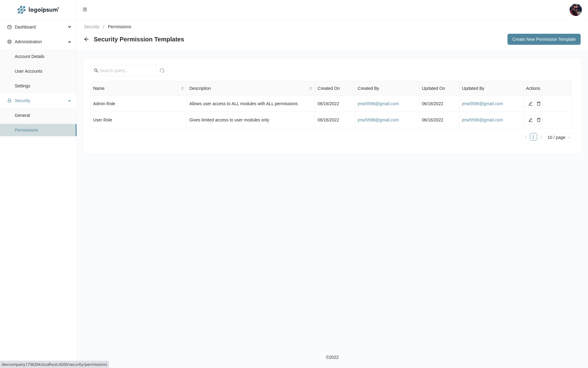Edit the Admin Role template
Screen dimensions: 588x368
pos(530,104)
